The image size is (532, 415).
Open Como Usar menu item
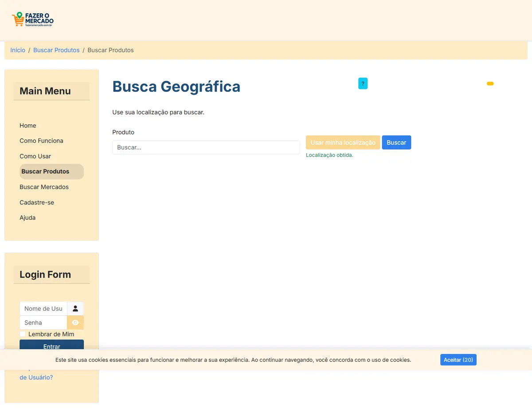35,156
